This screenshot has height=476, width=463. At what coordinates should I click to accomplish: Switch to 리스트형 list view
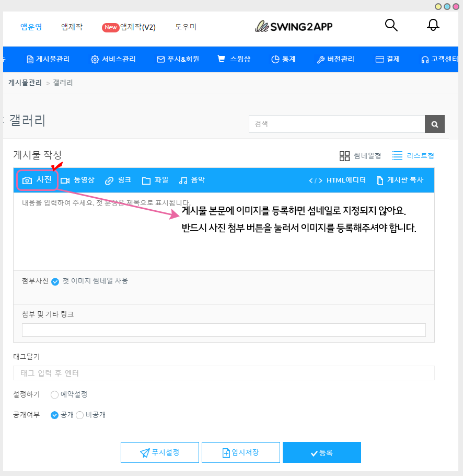413,156
